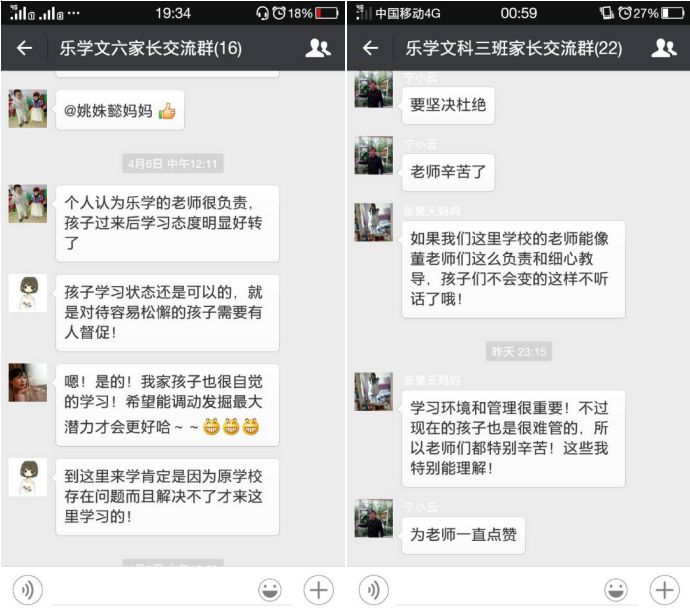The height and width of the screenshot is (615, 690).
Task: Open group members icon for 乐学文六家长交流群(16)
Action: [x=318, y=48]
